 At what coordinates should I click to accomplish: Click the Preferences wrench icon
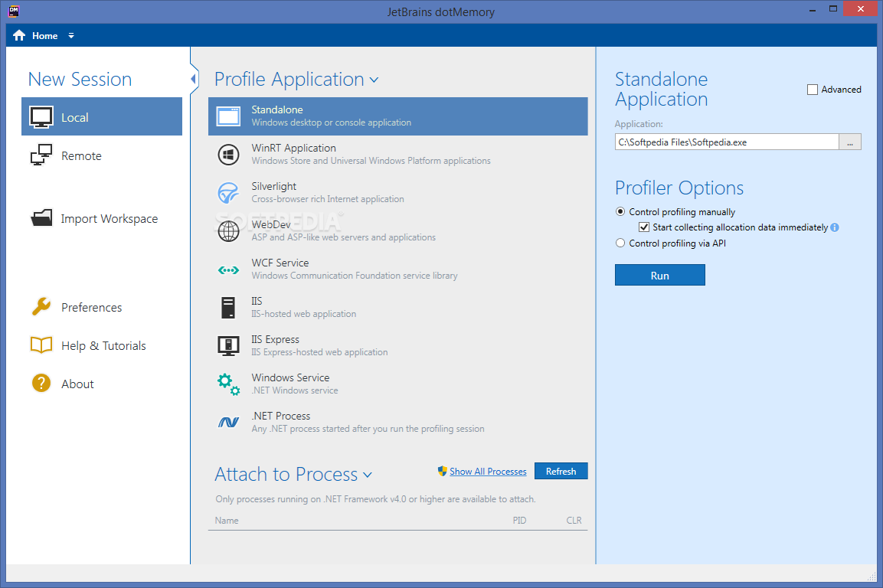[x=41, y=306]
